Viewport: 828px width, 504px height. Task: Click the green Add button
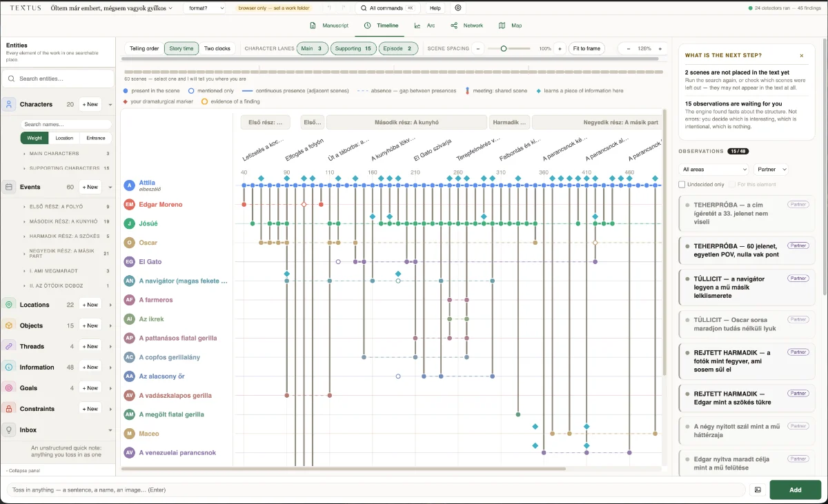(795, 490)
